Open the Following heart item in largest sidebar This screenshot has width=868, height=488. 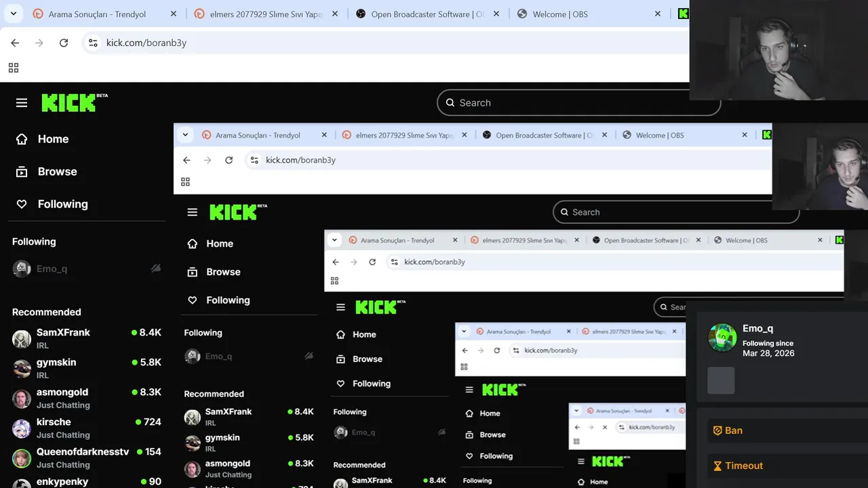click(52, 204)
